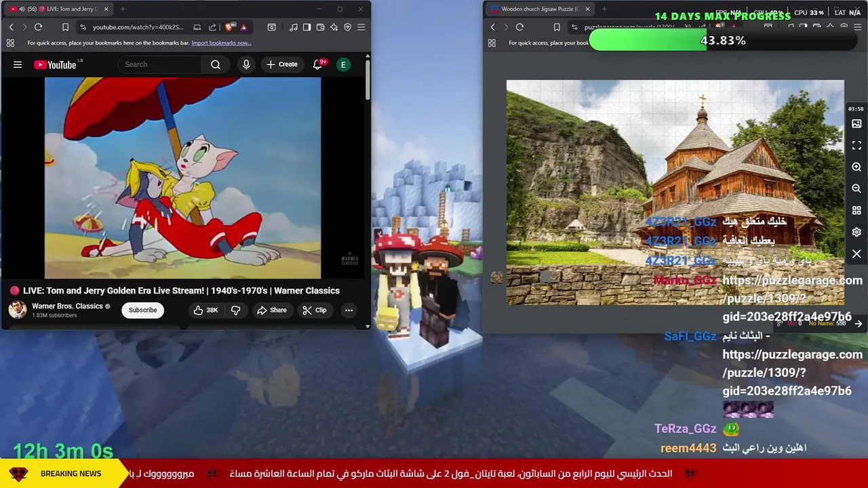Reload the puzzlegarage page
This screenshot has height=488, width=868.
pos(519,27)
